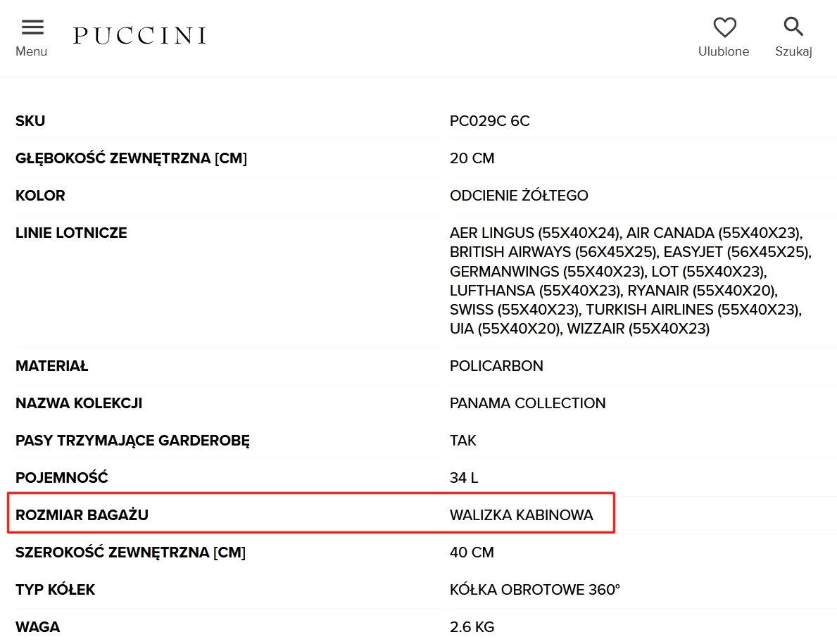Click the Puccini logo
This screenshot has height=644, width=837.
[x=139, y=35]
